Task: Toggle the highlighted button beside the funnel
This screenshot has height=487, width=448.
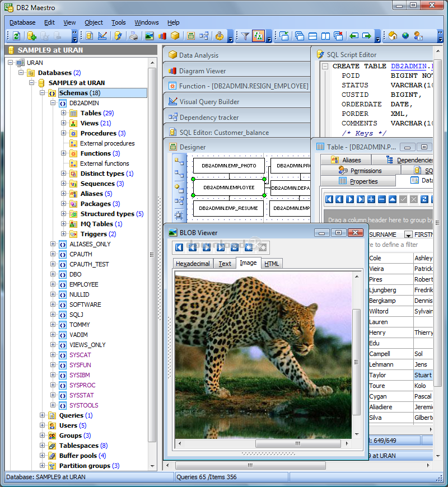Action: (x=258, y=36)
